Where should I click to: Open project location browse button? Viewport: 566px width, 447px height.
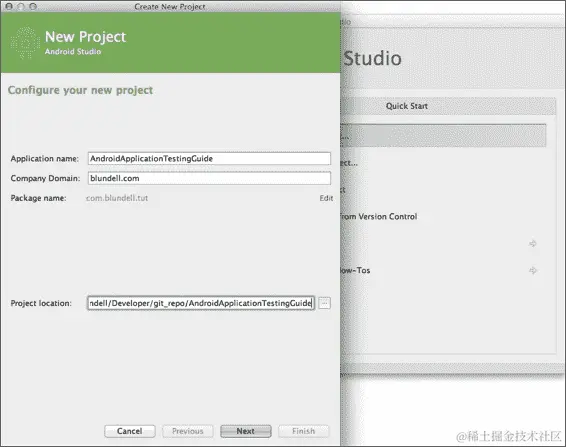325,303
